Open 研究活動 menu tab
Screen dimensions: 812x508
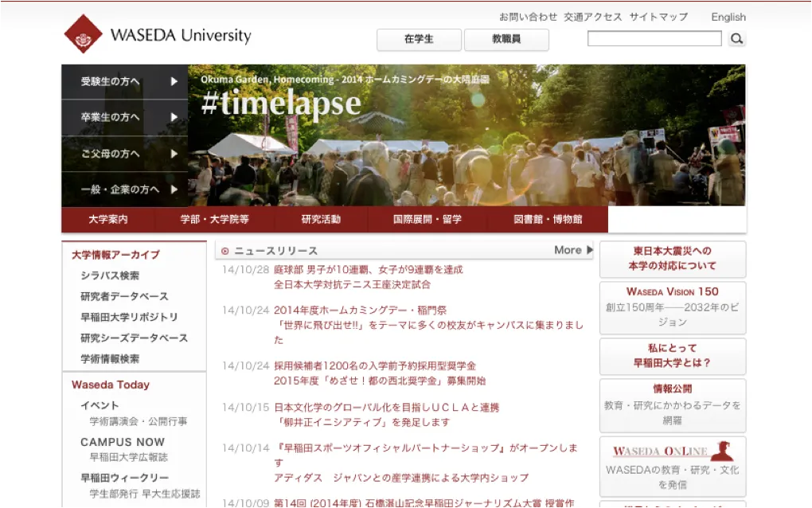coord(321,220)
